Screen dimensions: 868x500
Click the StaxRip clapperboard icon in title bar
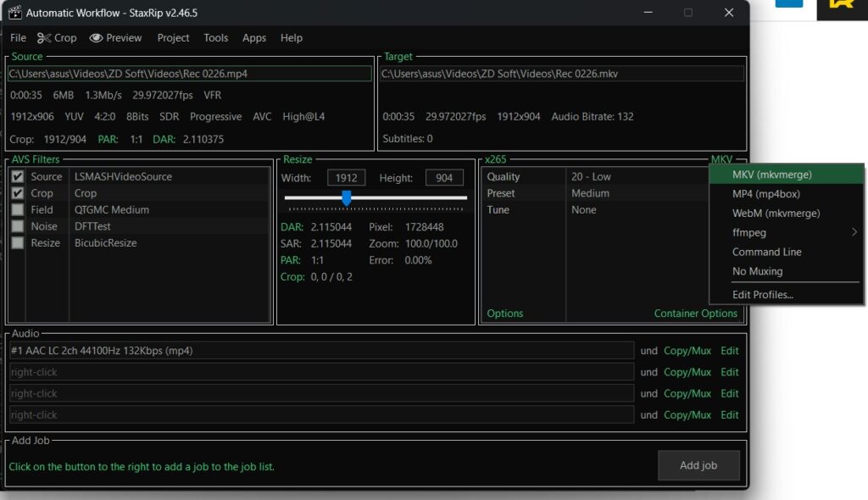coord(14,13)
